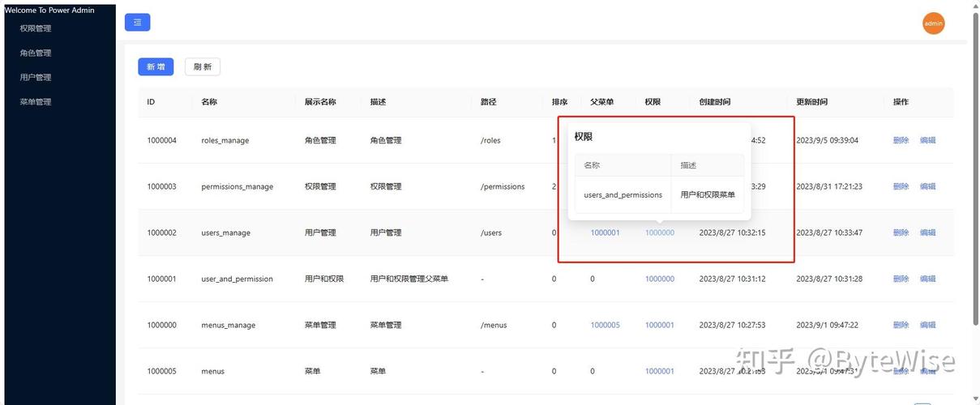
Task: Open permission 1000001 of menus_manage row
Action: click(660, 325)
